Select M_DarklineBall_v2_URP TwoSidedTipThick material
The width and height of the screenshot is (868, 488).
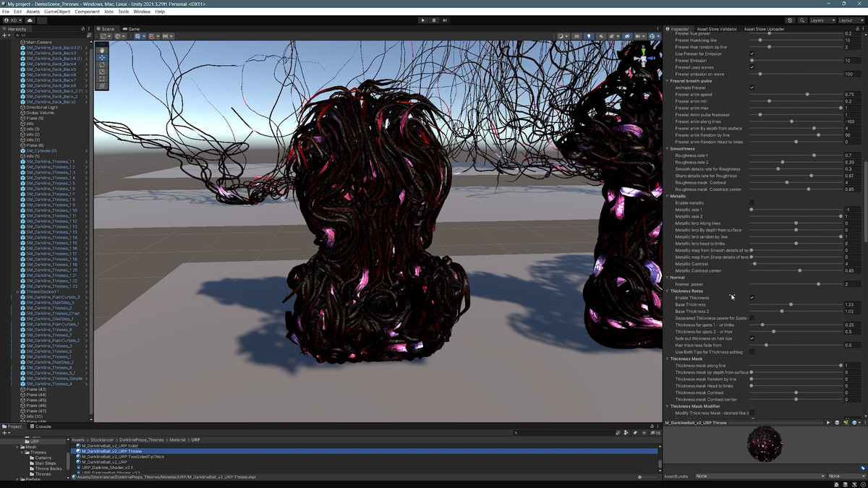[x=122, y=457]
